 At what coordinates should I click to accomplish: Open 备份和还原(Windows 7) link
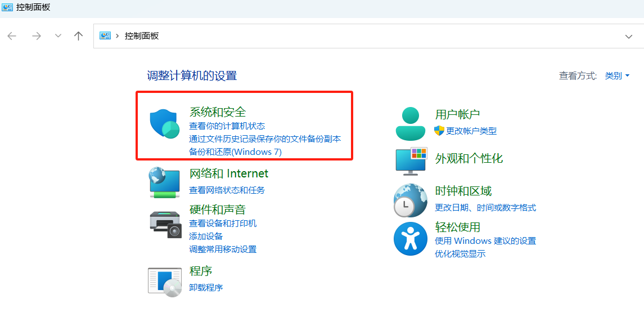235,152
